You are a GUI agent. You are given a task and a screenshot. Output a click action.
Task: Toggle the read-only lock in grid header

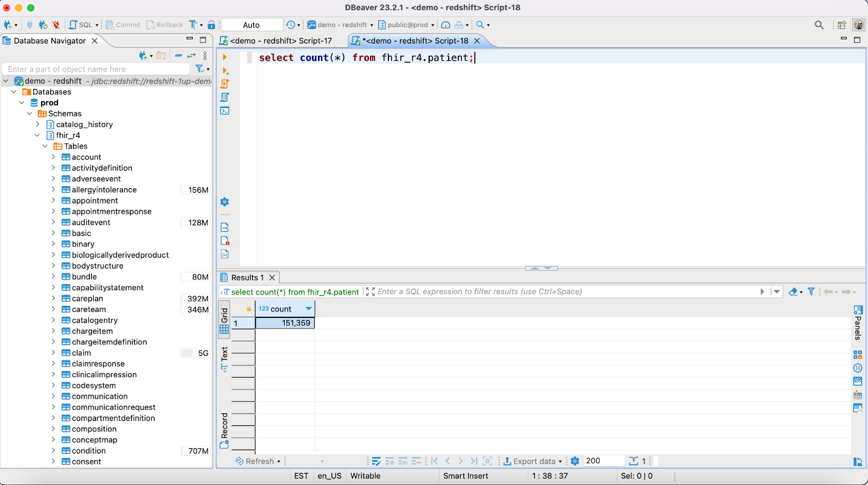pyautogui.click(x=249, y=309)
